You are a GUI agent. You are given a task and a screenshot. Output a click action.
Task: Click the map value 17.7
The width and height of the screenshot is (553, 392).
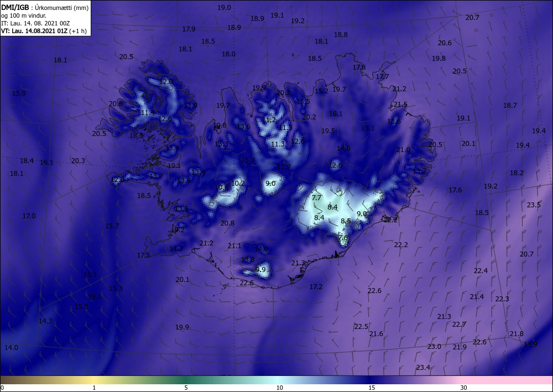coord(382,76)
